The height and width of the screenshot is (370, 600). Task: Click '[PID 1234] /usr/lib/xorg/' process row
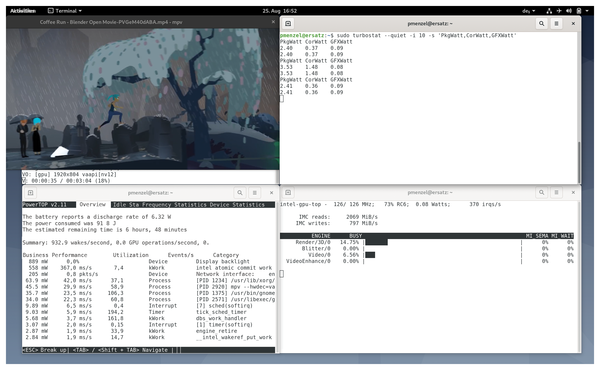148,280
